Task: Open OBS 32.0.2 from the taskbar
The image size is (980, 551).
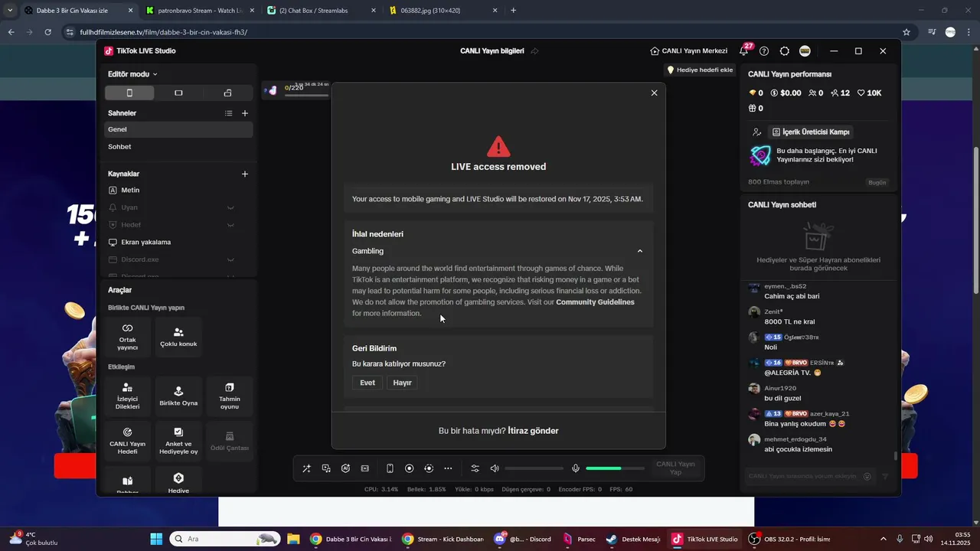Action: coord(790,539)
